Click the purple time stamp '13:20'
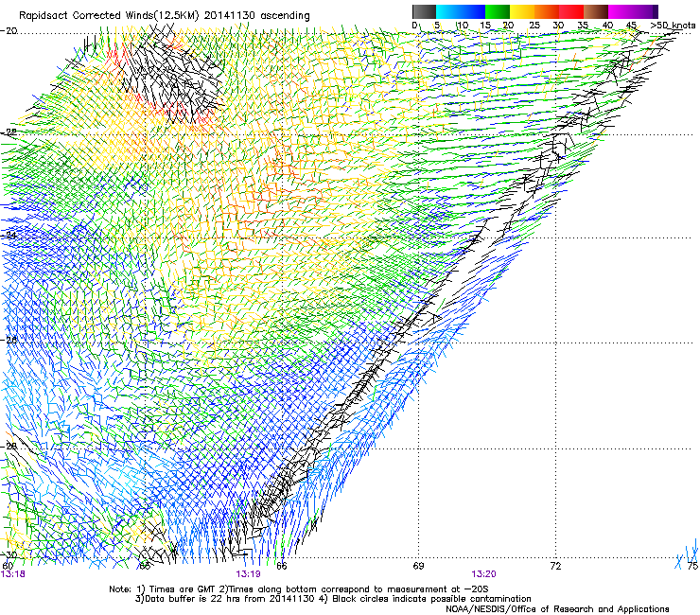This screenshot has height=615, width=700. click(483, 574)
